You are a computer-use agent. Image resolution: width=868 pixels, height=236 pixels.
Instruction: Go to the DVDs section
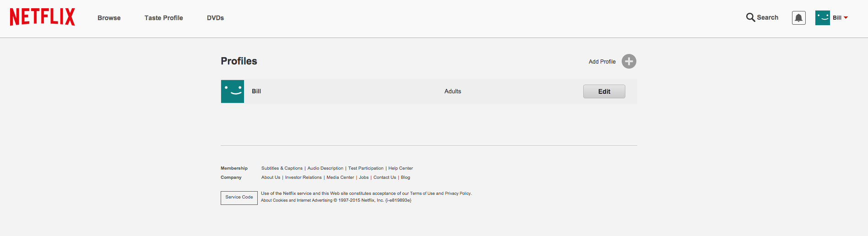(215, 18)
